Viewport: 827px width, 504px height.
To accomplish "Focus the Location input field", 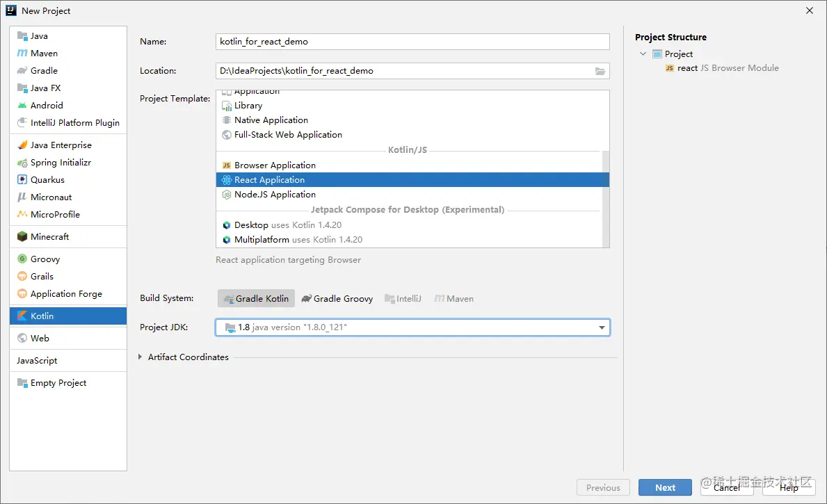I will click(x=412, y=71).
